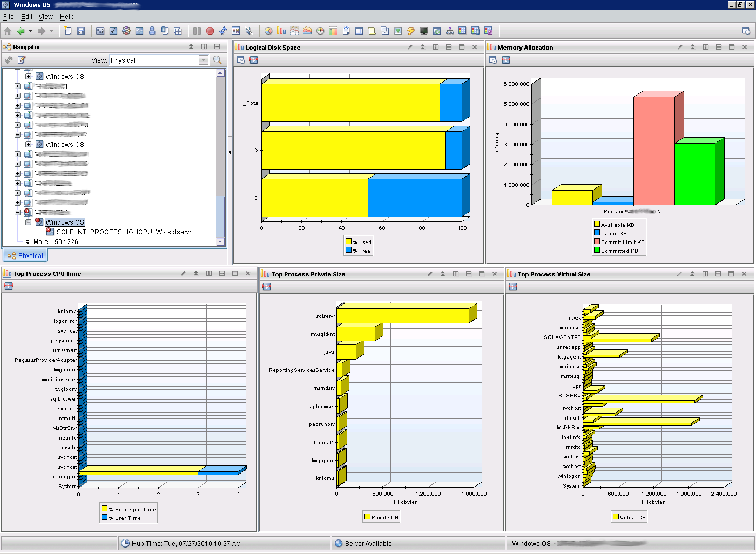Collapse the selected Windows OS tree node
This screenshot has height=554, width=756.
[29, 222]
